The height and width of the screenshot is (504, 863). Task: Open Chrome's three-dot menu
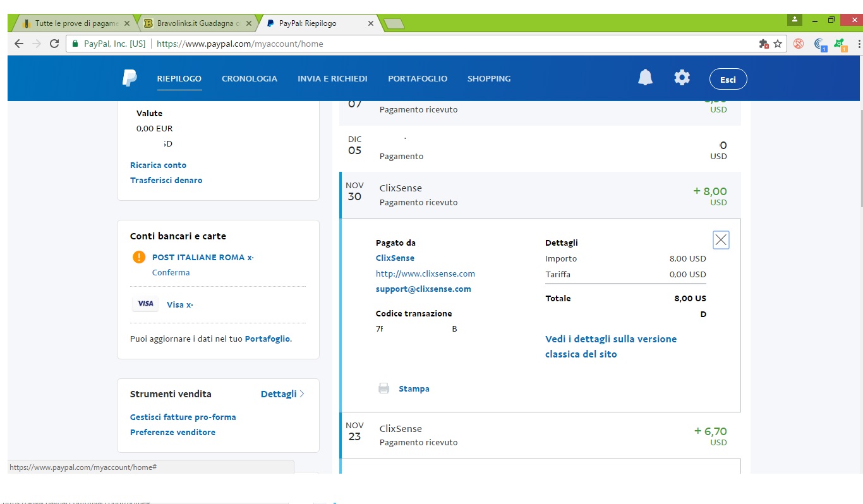(859, 44)
